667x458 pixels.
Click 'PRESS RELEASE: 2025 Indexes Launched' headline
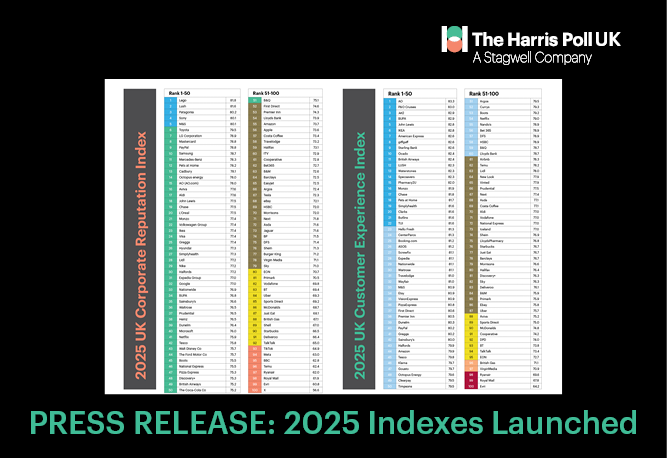334,423
